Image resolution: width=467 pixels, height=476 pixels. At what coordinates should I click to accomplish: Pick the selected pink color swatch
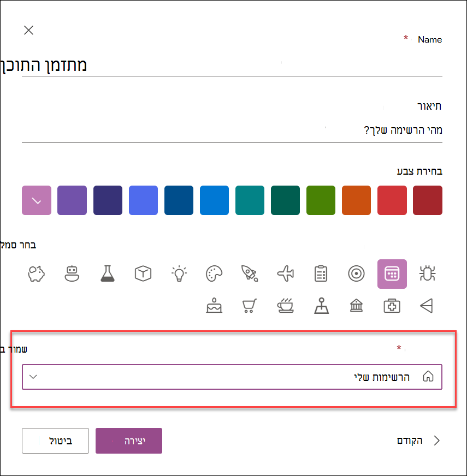click(x=37, y=200)
